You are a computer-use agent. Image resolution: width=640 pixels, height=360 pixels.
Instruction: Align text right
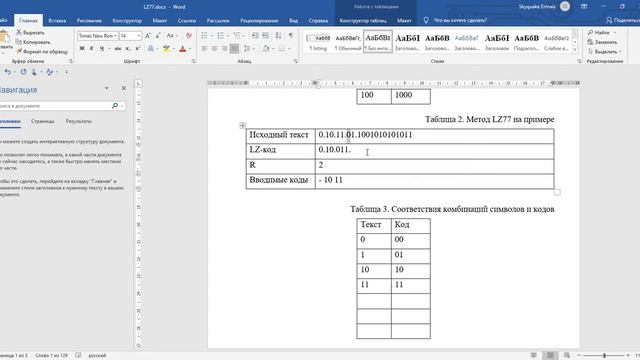(224, 49)
